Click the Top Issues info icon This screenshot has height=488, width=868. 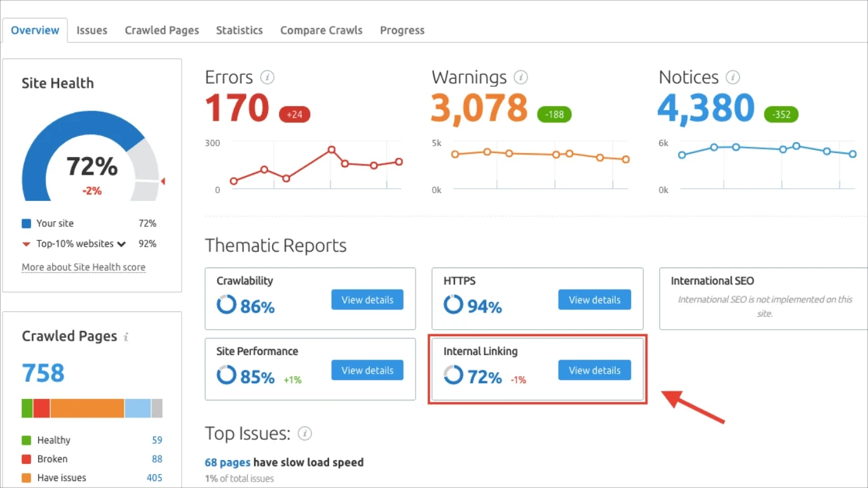pos(304,434)
